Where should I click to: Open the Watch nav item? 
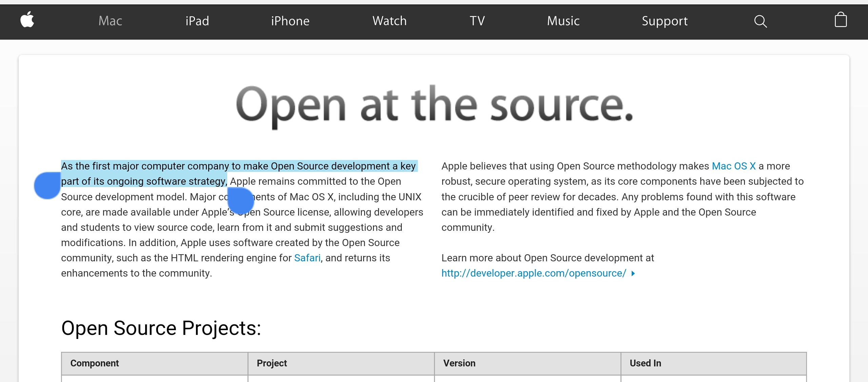click(390, 21)
